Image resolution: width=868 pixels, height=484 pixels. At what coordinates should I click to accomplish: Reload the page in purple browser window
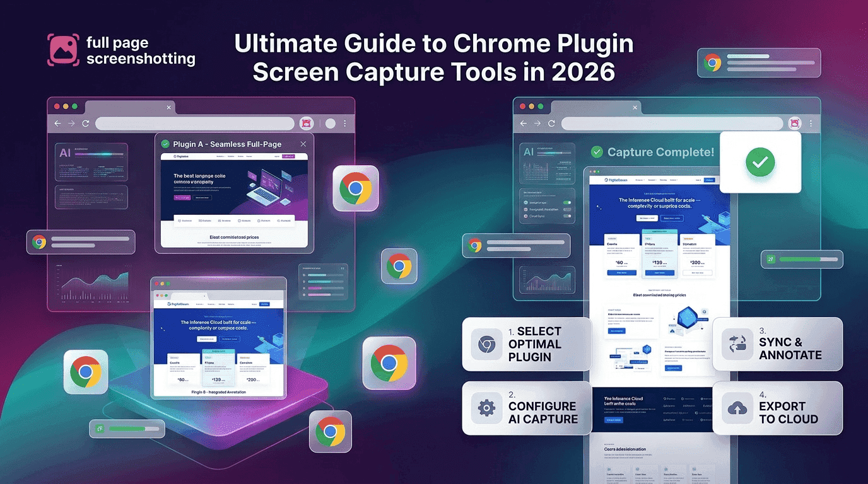(x=85, y=124)
